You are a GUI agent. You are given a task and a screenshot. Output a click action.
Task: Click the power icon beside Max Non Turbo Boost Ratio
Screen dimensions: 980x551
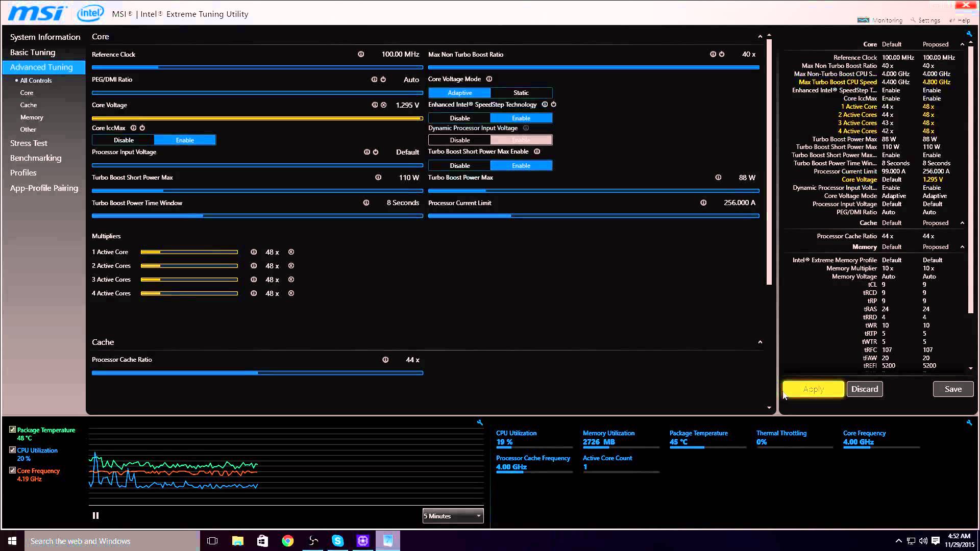pyautogui.click(x=722, y=54)
